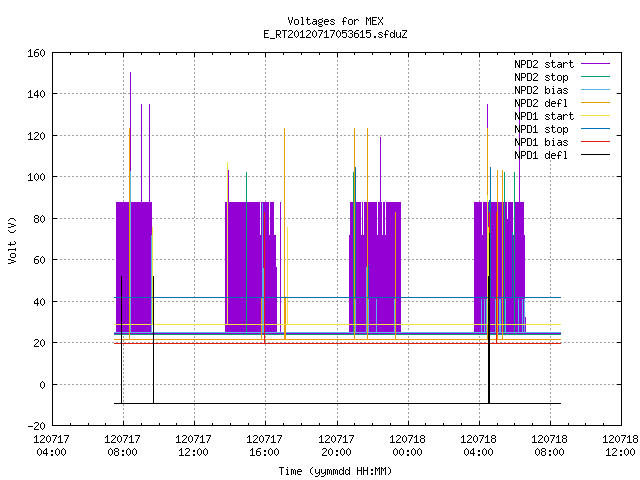Click the 120718 00:00 x-axis tick label
This screenshot has width=640, height=480.
pyautogui.click(x=407, y=445)
